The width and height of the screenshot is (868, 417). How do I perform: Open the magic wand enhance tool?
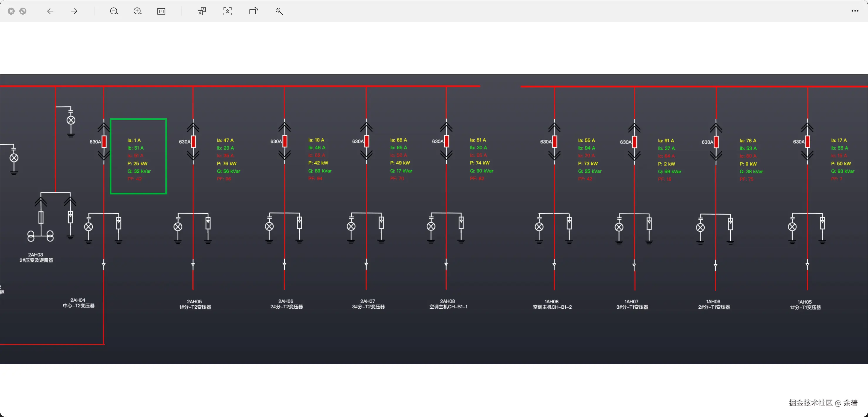click(279, 11)
